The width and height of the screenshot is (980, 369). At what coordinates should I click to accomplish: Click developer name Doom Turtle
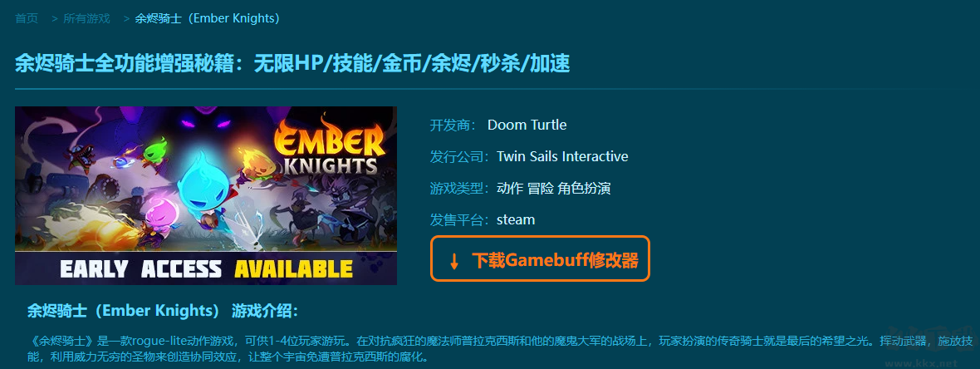[527, 125]
